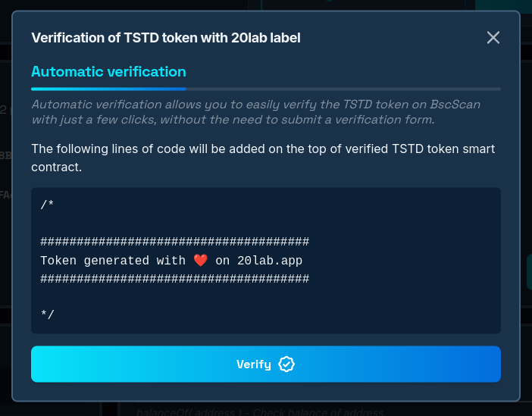532x416 pixels.
Task: Click the word BscScan in the description
Action: click(x=452, y=105)
